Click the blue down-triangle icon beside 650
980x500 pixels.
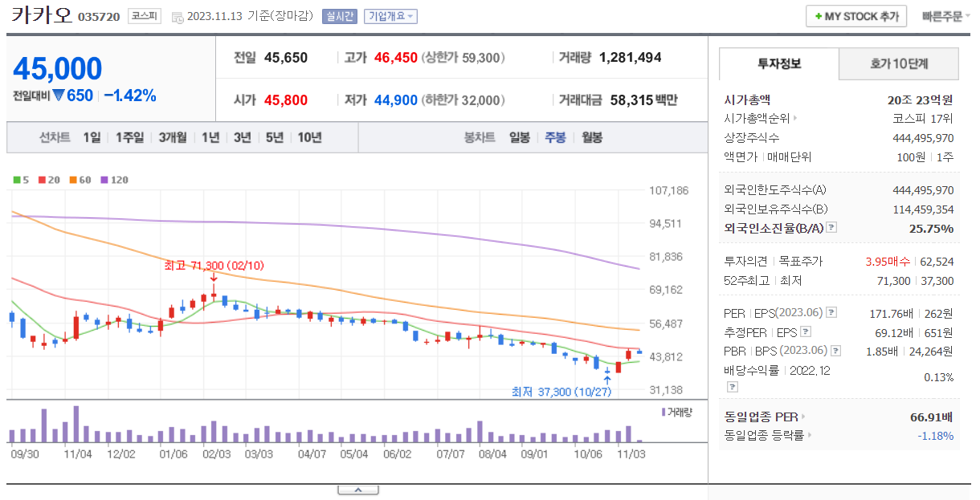click(59, 96)
